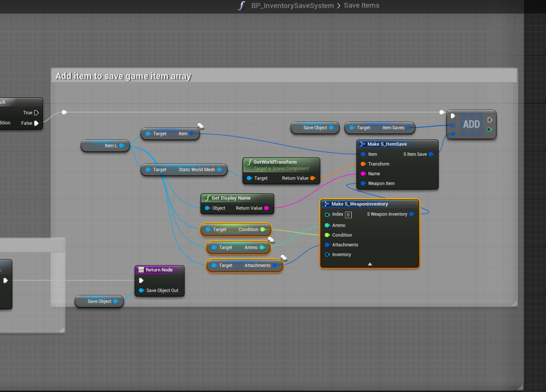
Task: Click the comment box resize handle
Action: pos(515,304)
